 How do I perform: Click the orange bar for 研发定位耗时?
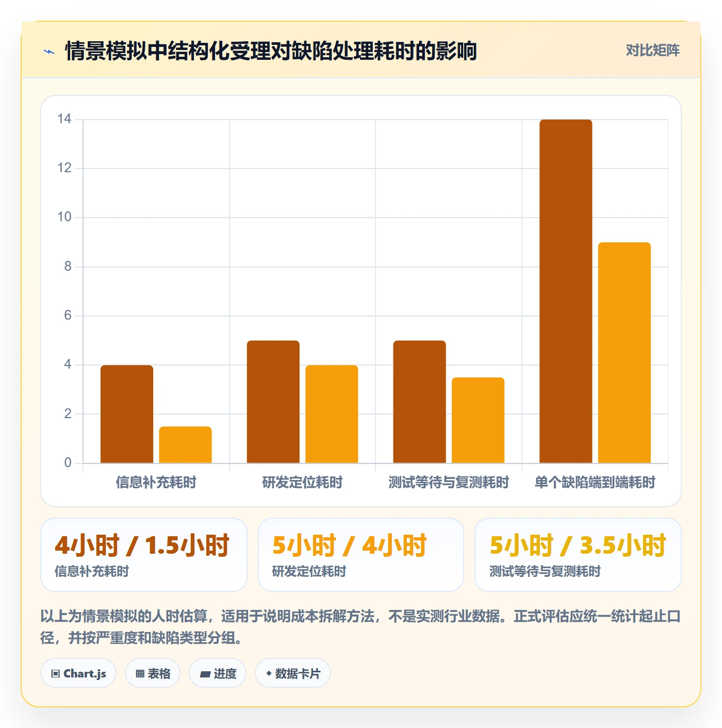coord(332,414)
